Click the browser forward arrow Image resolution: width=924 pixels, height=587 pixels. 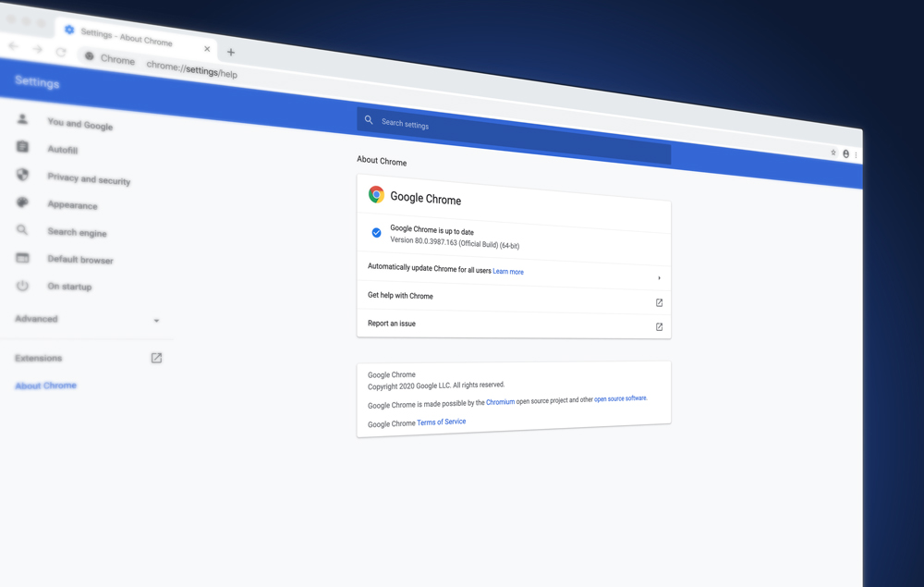point(37,49)
